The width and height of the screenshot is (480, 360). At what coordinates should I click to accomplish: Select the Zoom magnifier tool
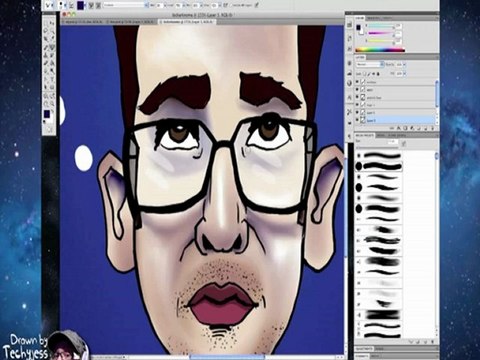click(x=52, y=104)
